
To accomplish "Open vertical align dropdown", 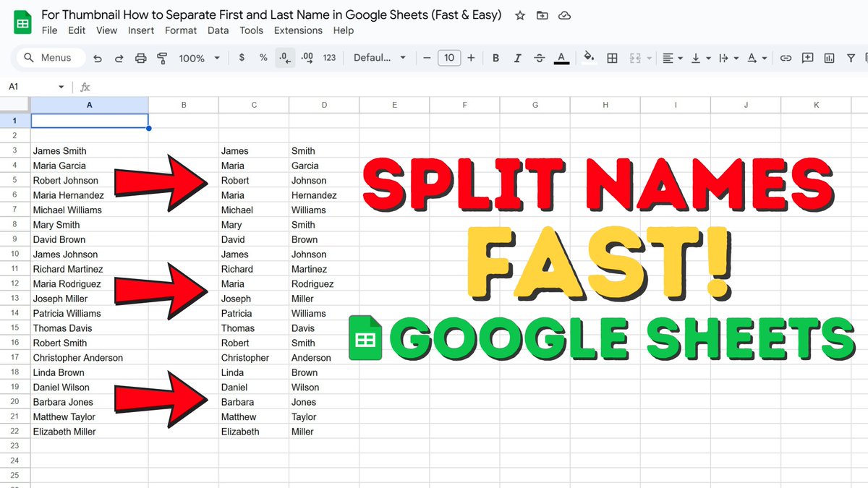I will click(x=699, y=58).
